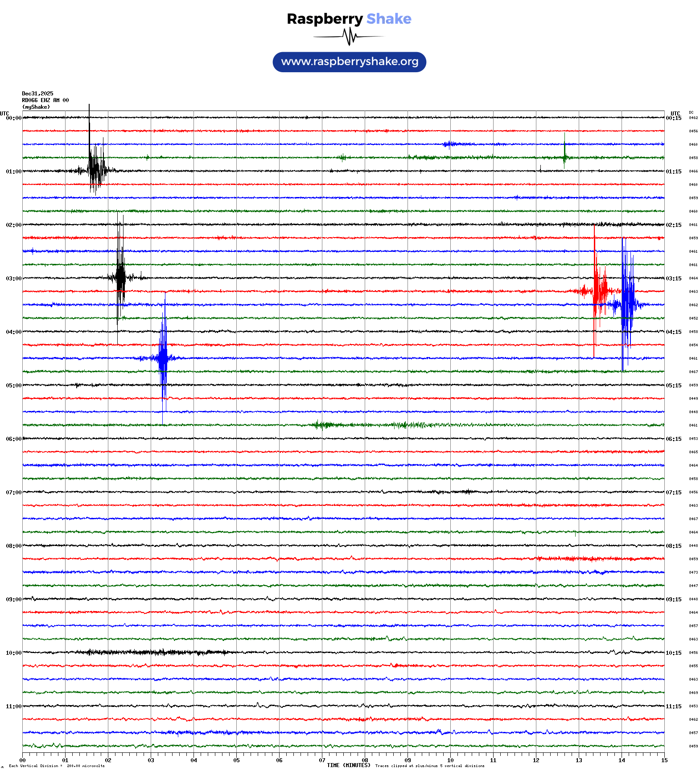Click the 11:00 hour label on left axis
Viewport: 700px width, 772px height.
[13, 706]
